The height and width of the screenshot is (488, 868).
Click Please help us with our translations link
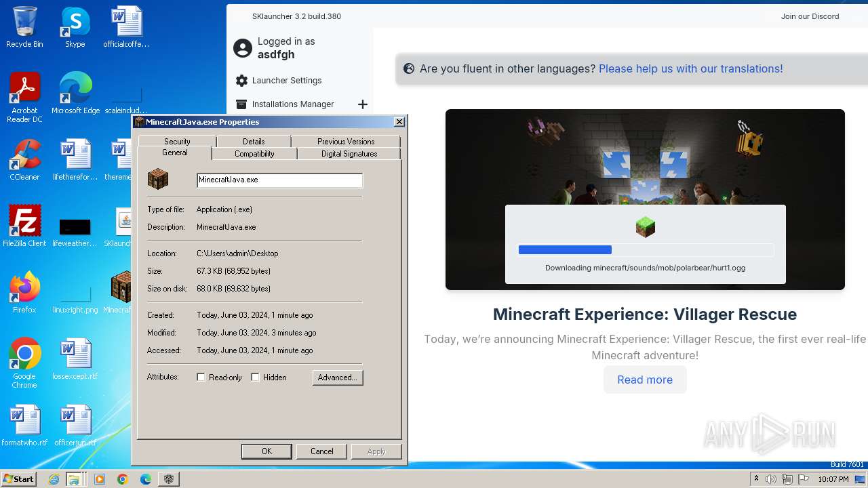point(690,68)
